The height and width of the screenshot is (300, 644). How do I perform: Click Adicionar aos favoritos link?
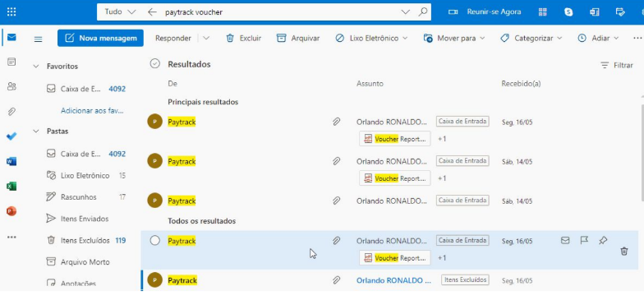(x=92, y=110)
